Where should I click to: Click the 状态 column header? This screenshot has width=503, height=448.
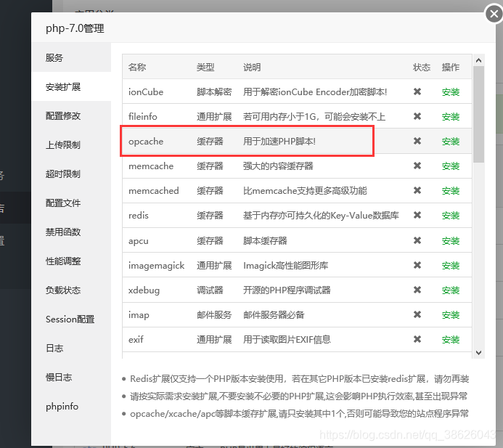421,68
